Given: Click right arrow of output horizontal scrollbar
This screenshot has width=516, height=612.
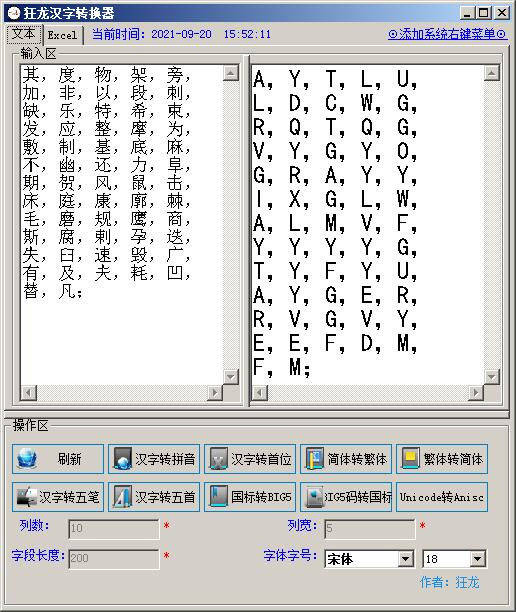Looking at the screenshot, I should tap(476, 392).
